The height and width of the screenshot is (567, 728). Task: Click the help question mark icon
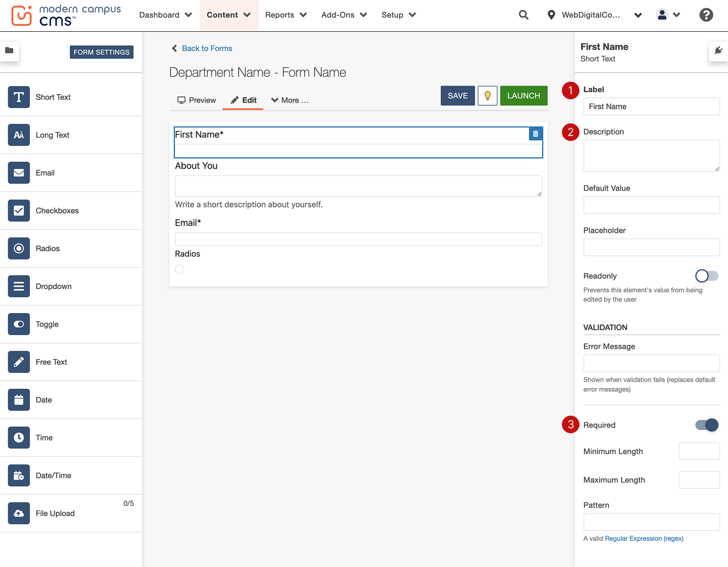coord(706,15)
